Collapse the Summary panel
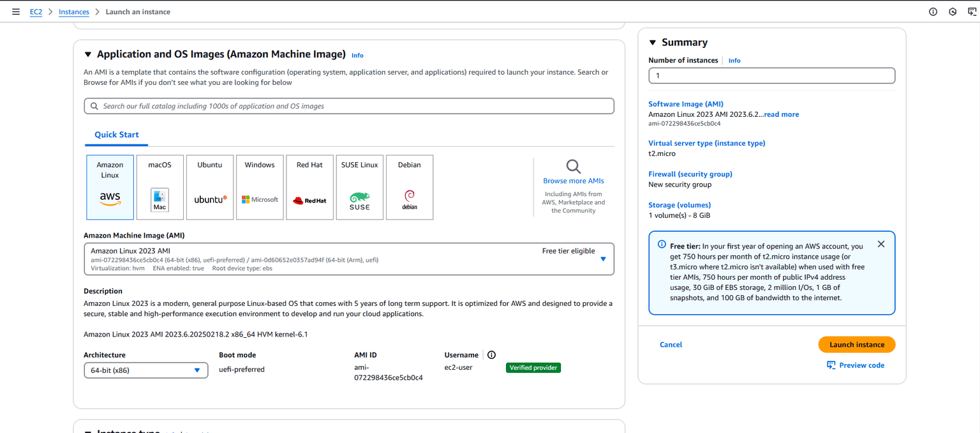 653,43
